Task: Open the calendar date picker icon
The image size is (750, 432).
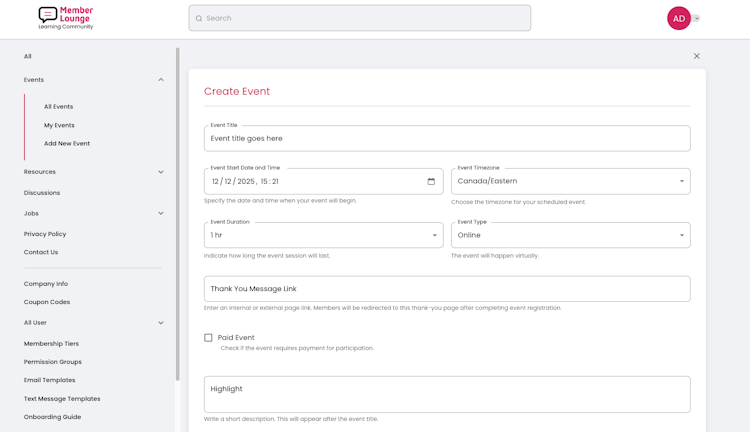Action: [x=431, y=182]
